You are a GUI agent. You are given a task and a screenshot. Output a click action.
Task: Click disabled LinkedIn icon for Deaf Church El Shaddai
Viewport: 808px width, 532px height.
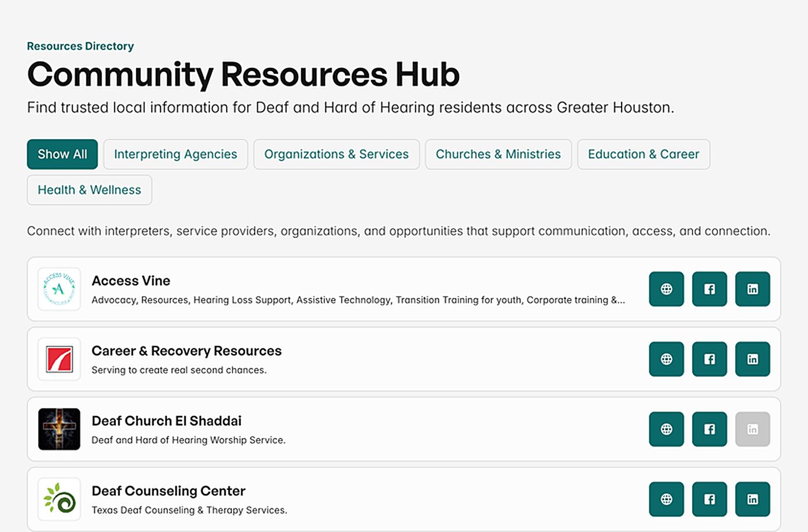(x=753, y=429)
